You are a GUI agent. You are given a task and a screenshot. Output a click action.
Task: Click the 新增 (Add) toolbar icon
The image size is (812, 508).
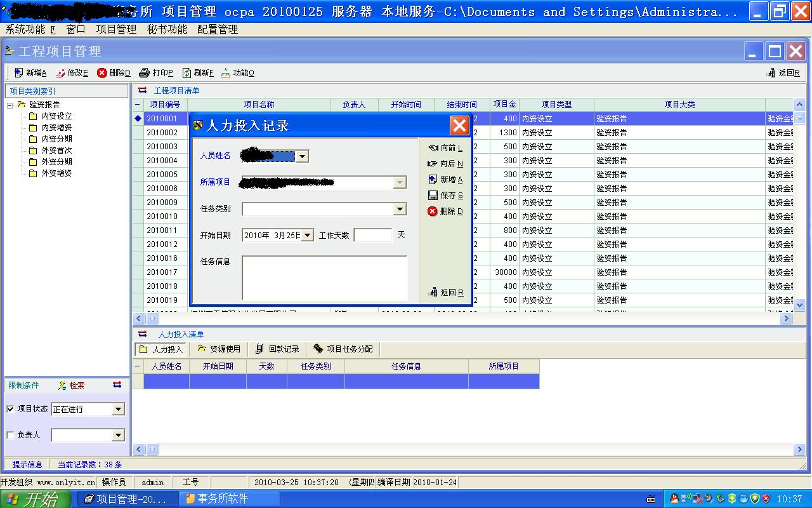18,73
